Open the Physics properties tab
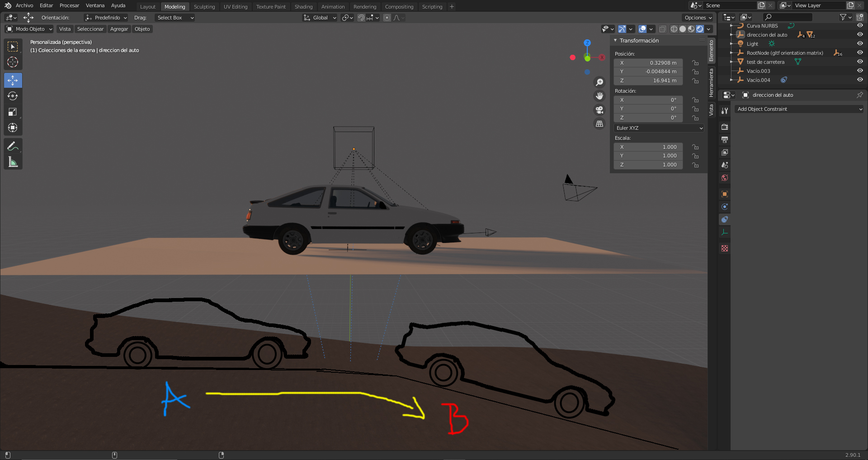Image resolution: width=868 pixels, height=460 pixels. pyautogui.click(x=725, y=207)
